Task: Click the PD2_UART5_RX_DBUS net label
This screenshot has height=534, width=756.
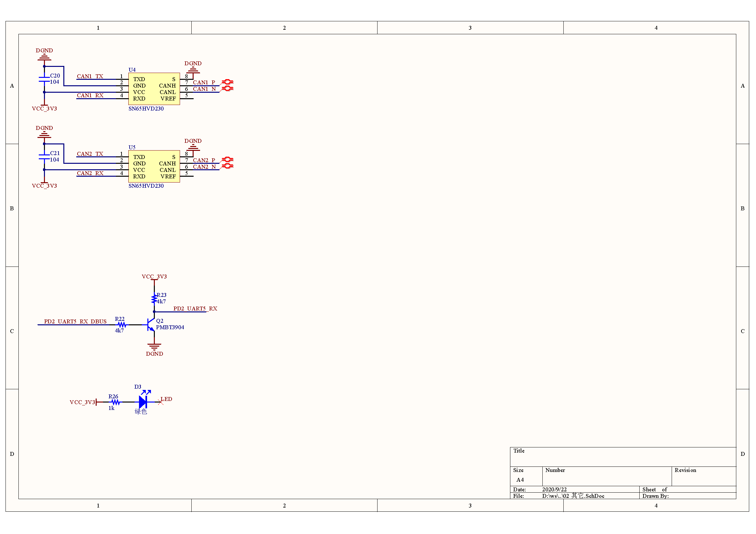Action: pos(75,321)
